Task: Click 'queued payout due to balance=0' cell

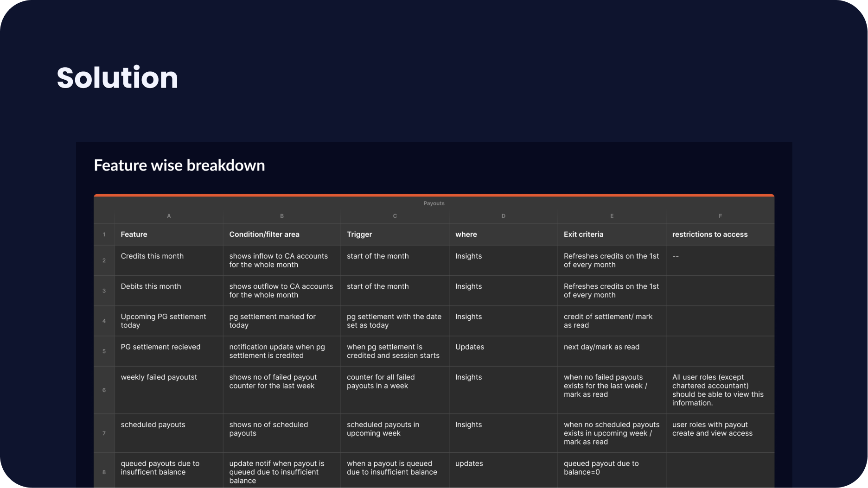Action: tap(612, 470)
